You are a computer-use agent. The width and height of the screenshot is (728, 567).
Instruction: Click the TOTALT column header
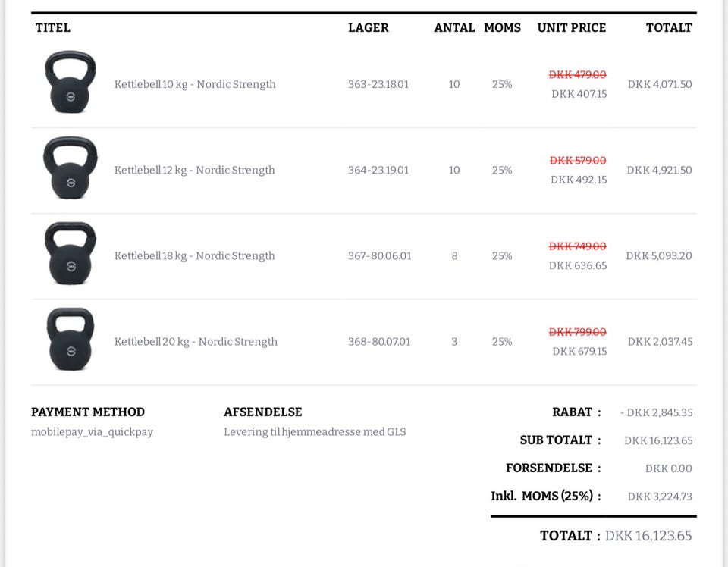coord(669,28)
